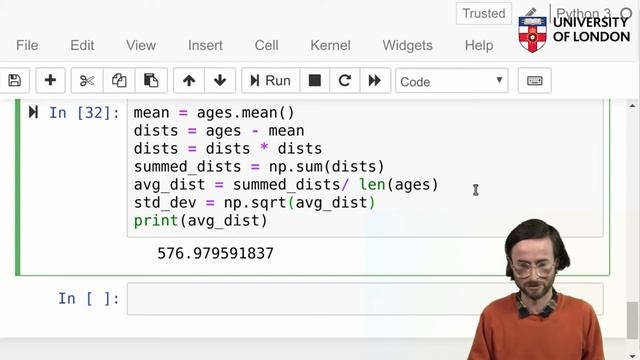Move selected cell up with arrow icon
Viewport: 640px width, 360px height.
tap(189, 80)
